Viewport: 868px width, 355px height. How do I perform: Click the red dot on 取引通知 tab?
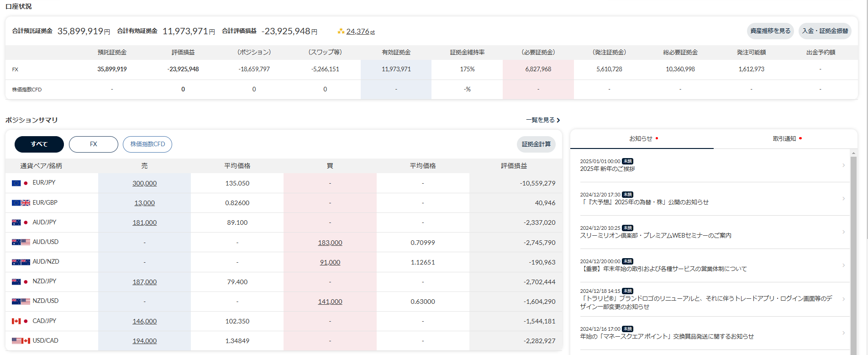click(800, 138)
